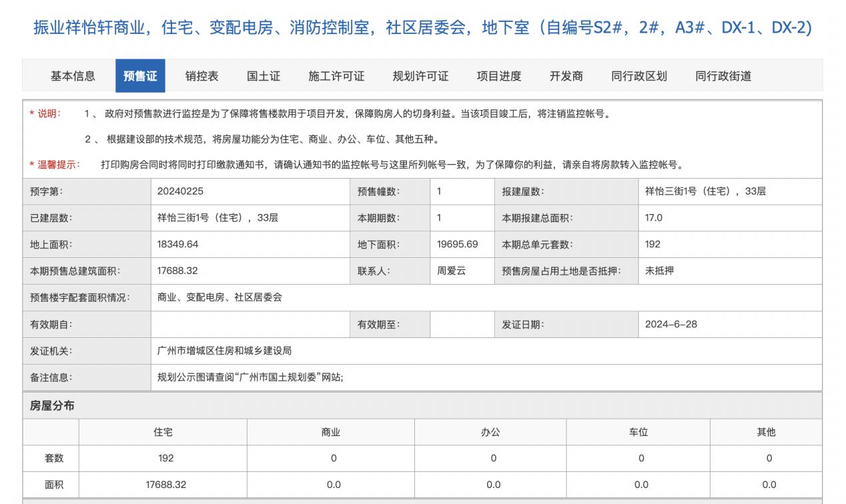Viewport: 846px width, 504px height.
Task: Select the 住宅 column header
Action: coord(163,432)
